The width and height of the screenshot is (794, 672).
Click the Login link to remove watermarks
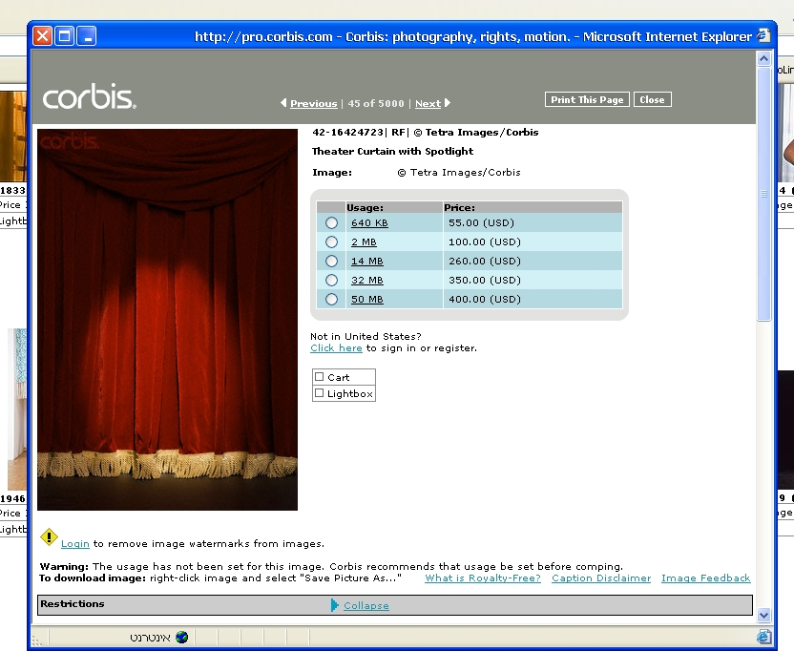point(75,544)
